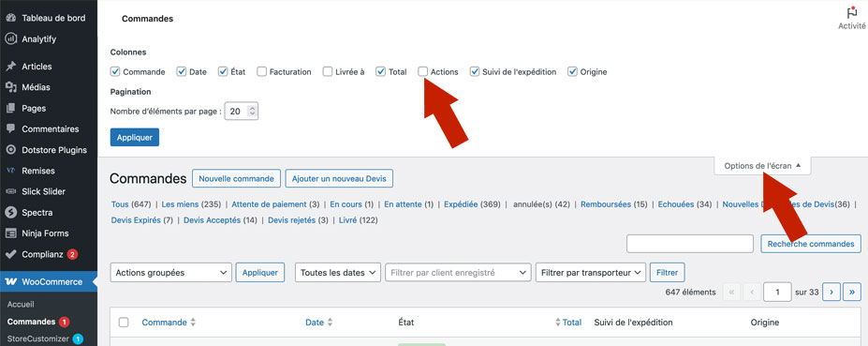
Task: Open StoreCustomizer submenu item
Action: pos(37,338)
